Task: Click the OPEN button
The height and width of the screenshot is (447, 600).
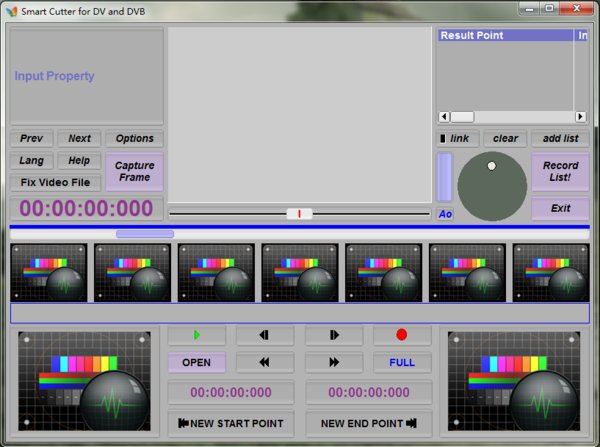Action: (196, 363)
